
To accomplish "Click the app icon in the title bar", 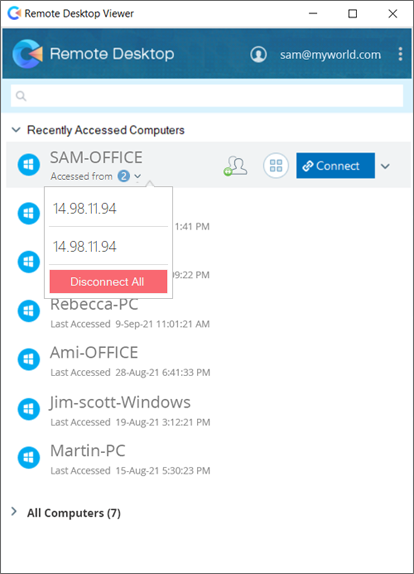I will click(x=14, y=14).
